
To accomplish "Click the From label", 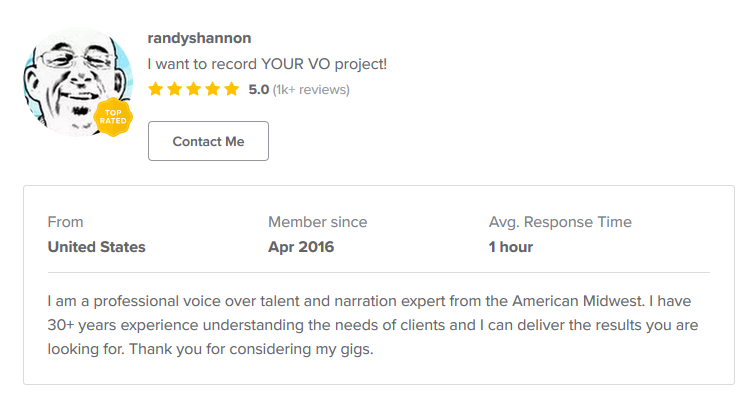I will (x=65, y=222).
